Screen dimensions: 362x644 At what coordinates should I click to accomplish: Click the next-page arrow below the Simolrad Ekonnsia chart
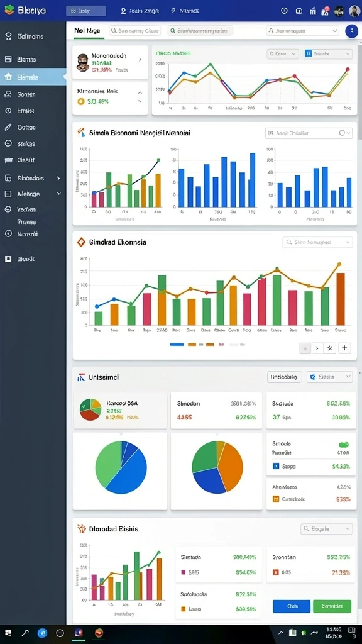click(x=317, y=348)
